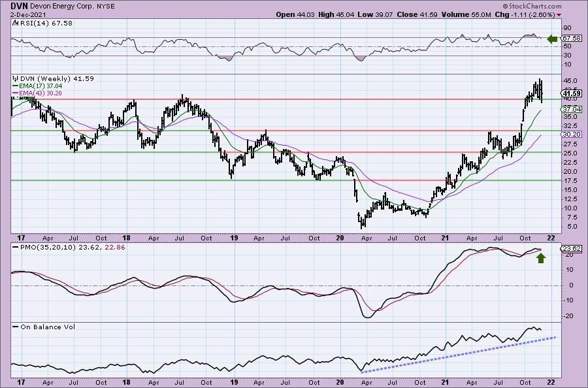
Task: Click the 67.58 RSI value tag on the axis
Action: click(x=572, y=39)
